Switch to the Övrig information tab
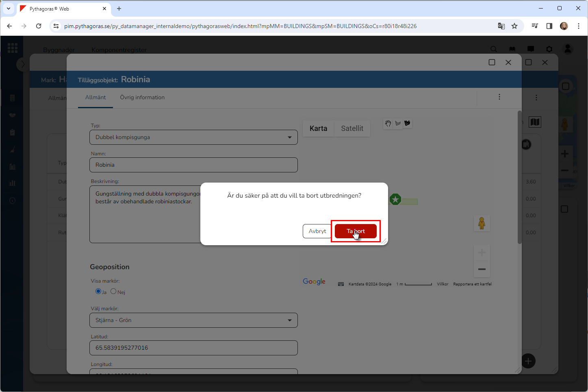This screenshot has width=588, height=392. 142,98
